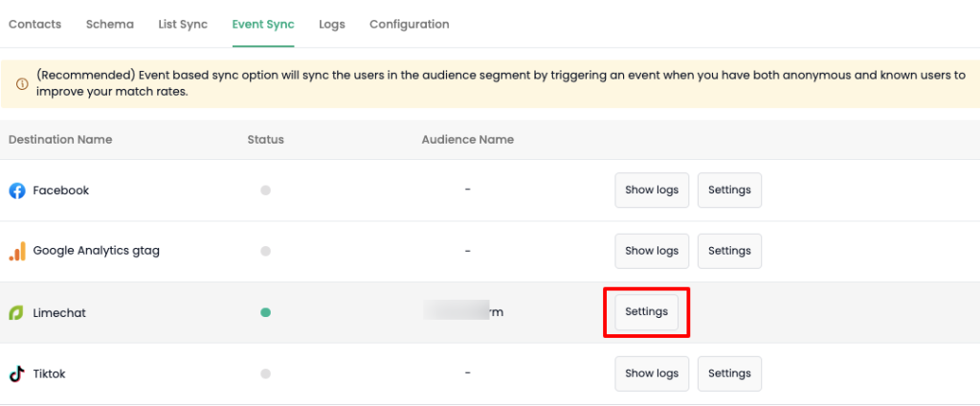The width and height of the screenshot is (980, 406).
Task: Click the info icon in the recommendation banner
Action: pos(22,83)
